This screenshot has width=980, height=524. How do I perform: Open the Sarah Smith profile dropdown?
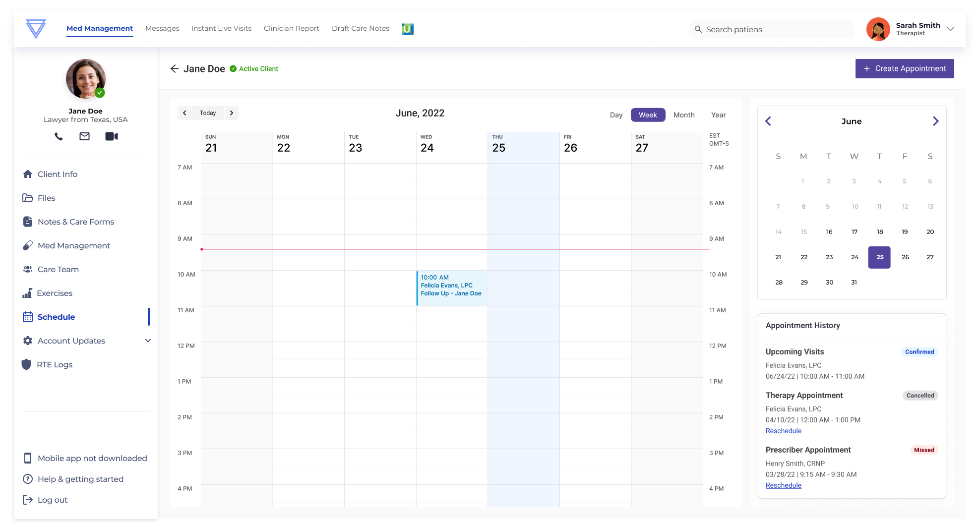pyautogui.click(x=950, y=29)
